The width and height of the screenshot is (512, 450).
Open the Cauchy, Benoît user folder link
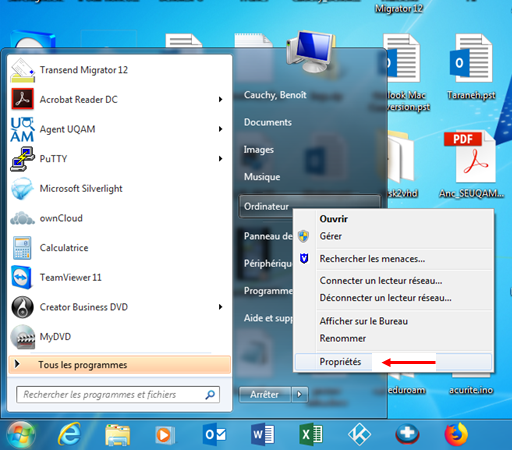tap(275, 95)
